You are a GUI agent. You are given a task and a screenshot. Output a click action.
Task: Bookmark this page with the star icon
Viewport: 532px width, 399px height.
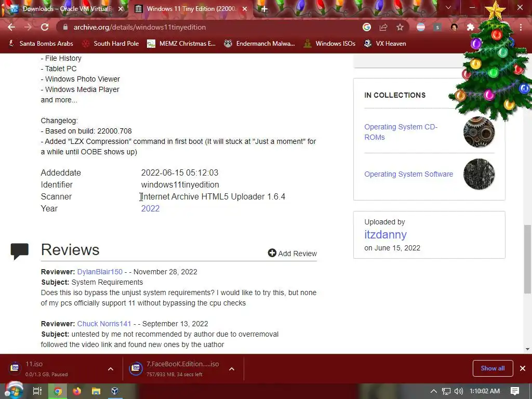click(x=400, y=27)
